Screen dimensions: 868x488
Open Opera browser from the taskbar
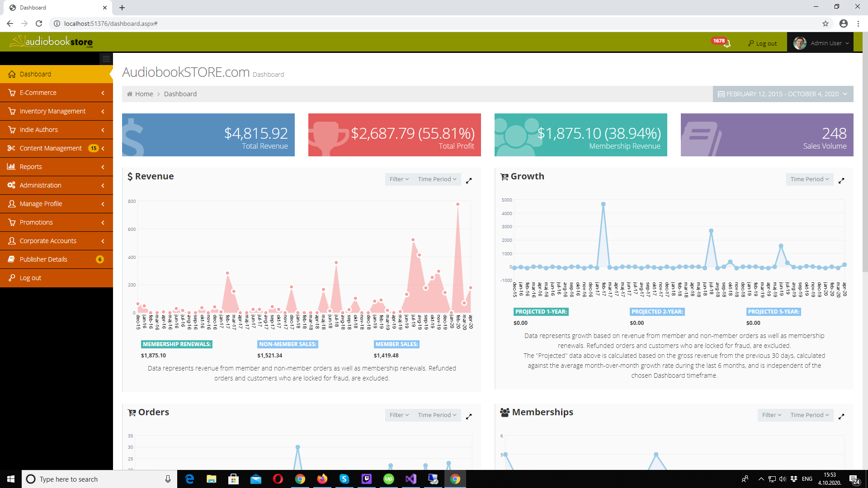click(278, 479)
